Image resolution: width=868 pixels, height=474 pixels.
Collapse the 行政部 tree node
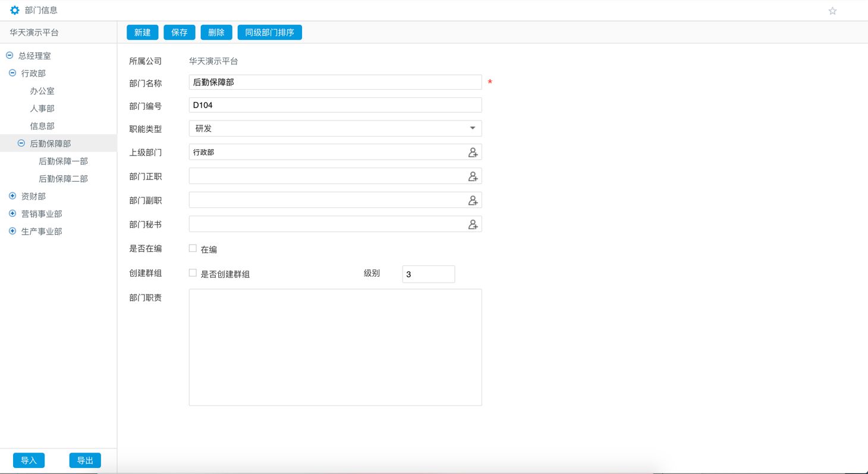pos(12,73)
